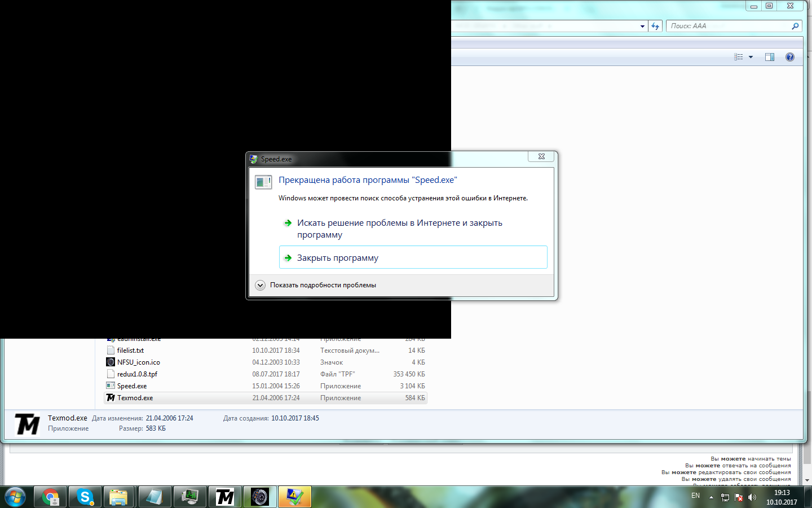This screenshot has width=812, height=508.
Task: Click the Texmod.exe icon in the file list
Action: [x=111, y=397]
